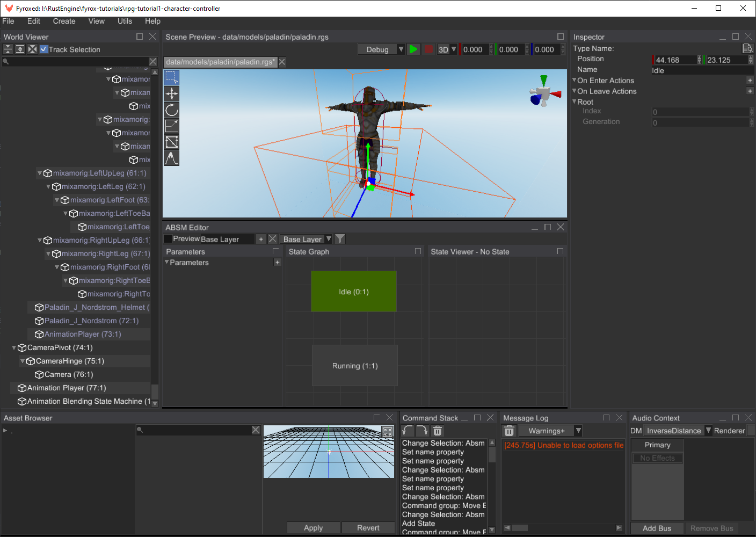The height and width of the screenshot is (537, 756).
Task: Add an On Leave Actions item
Action: pos(750,91)
